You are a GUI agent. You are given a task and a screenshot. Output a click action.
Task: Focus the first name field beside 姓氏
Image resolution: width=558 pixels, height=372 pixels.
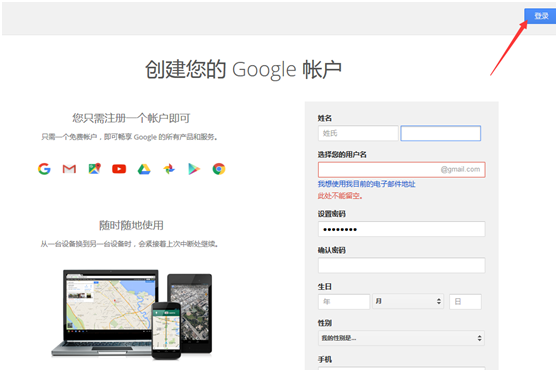(441, 133)
